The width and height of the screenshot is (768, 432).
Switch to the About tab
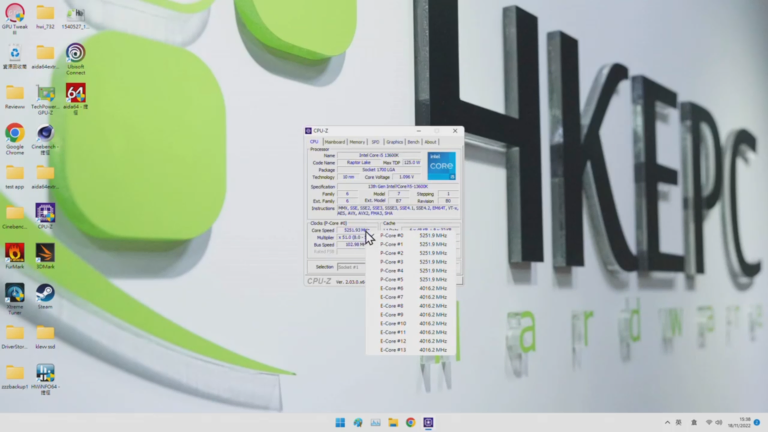[x=430, y=142]
